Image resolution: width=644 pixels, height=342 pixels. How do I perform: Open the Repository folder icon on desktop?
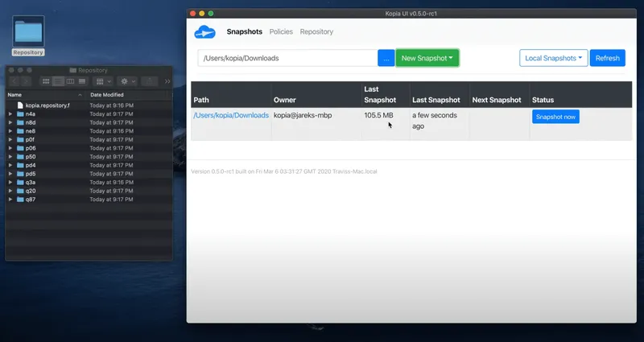click(x=28, y=32)
